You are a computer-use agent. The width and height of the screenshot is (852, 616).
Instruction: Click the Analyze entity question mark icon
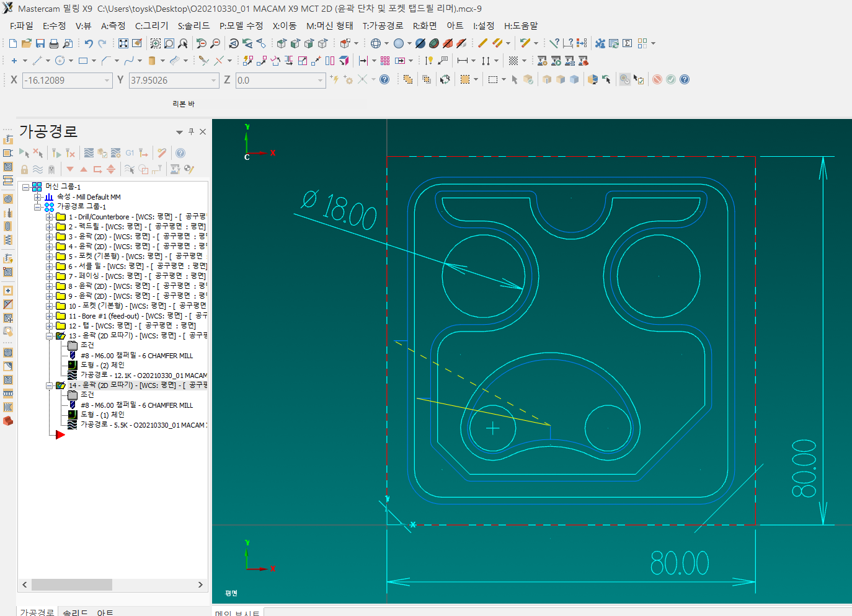click(554, 43)
